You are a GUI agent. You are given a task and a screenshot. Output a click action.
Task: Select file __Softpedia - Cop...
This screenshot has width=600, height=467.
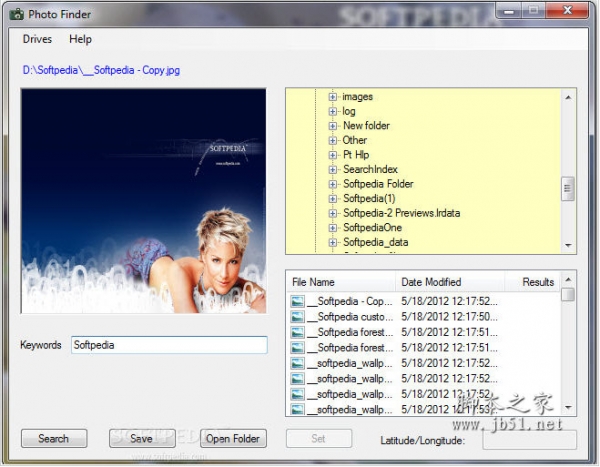pyautogui.click(x=350, y=302)
